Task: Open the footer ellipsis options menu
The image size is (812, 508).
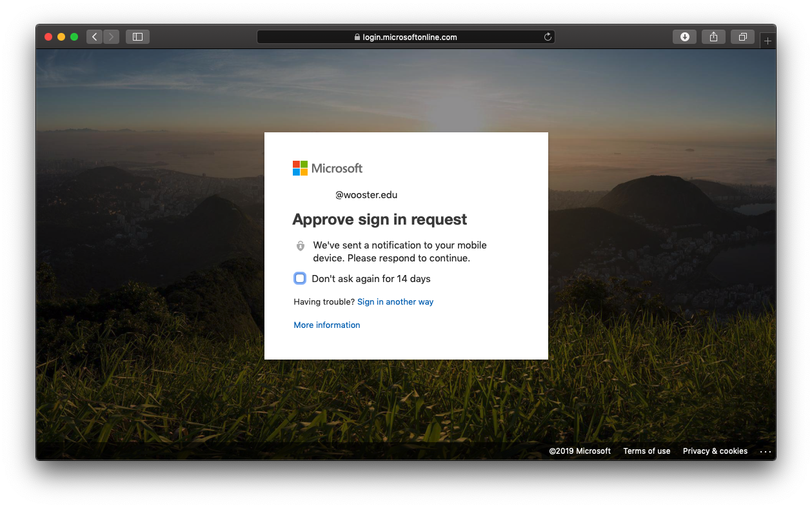Action: click(766, 451)
